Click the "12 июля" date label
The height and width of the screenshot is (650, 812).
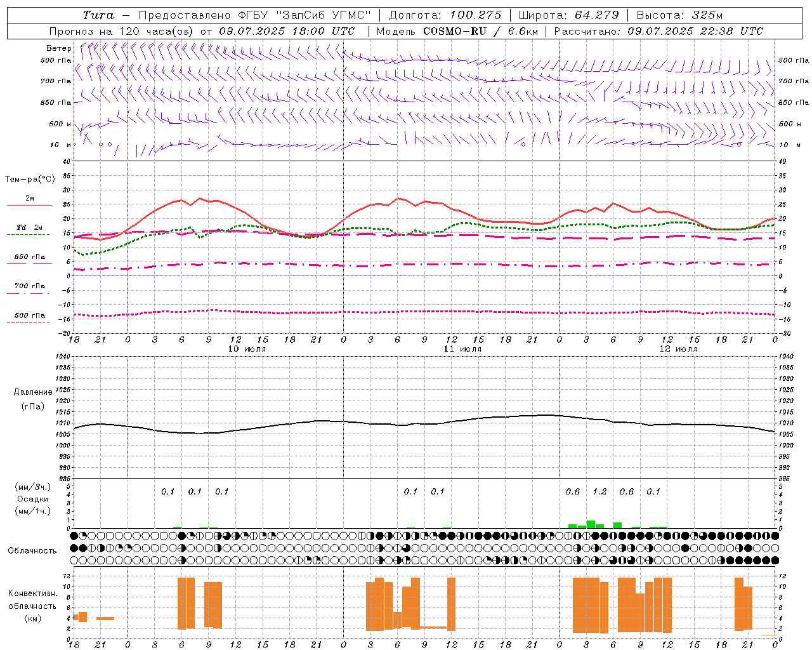coord(678,348)
